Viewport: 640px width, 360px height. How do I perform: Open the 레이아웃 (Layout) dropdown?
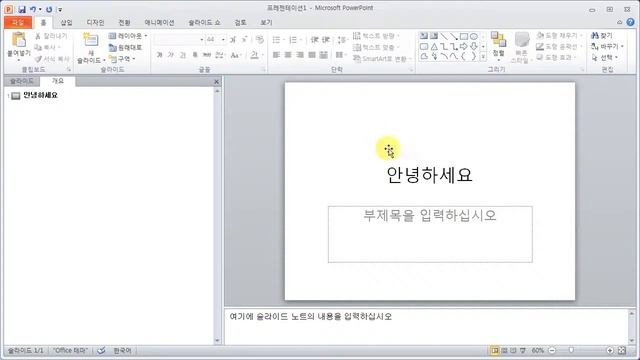point(128,36)
